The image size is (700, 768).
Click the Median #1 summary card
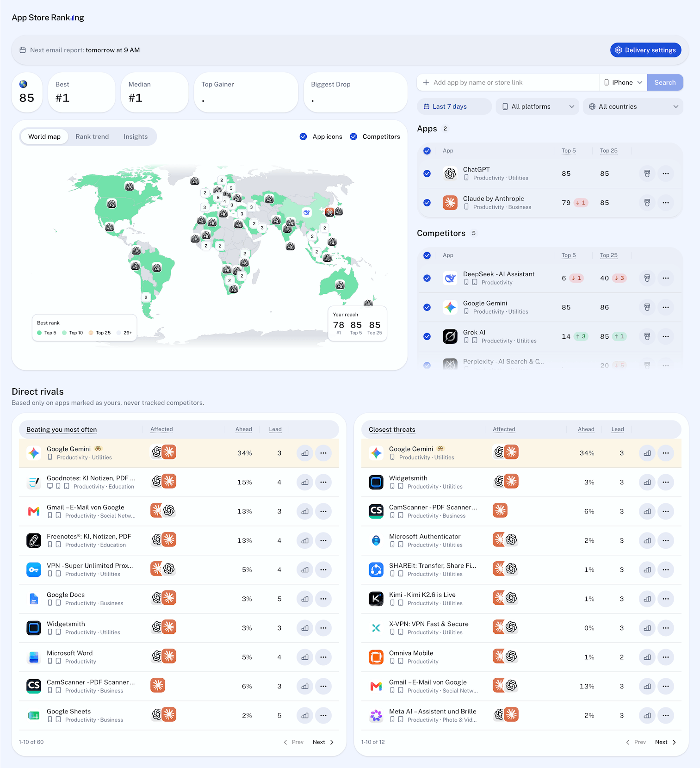pyautogui.click(x=155, y=92)
